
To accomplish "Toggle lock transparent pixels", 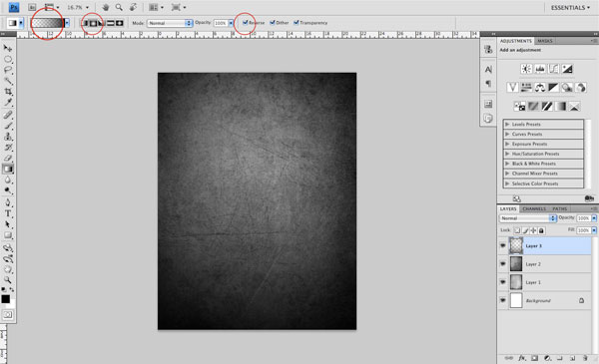I will 517,230.
